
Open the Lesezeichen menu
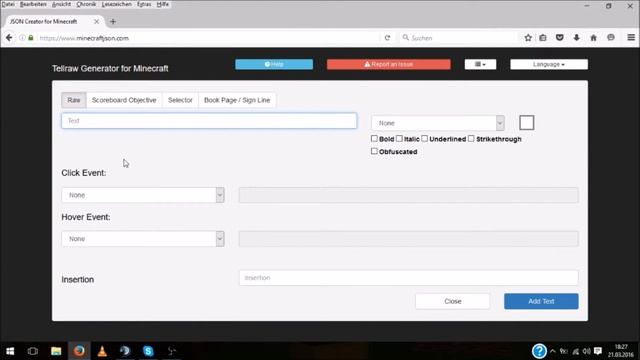117,4
